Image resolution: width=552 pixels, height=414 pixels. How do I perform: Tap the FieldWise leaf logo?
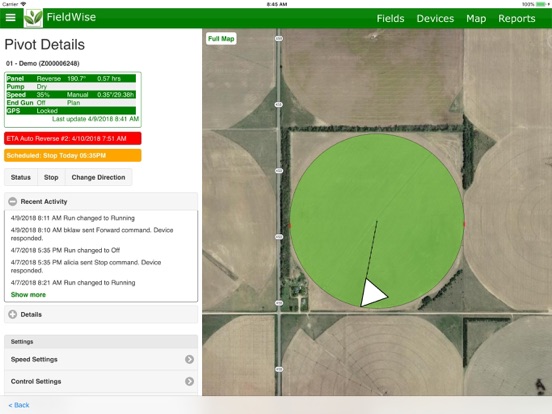click(x=33, y=18)
